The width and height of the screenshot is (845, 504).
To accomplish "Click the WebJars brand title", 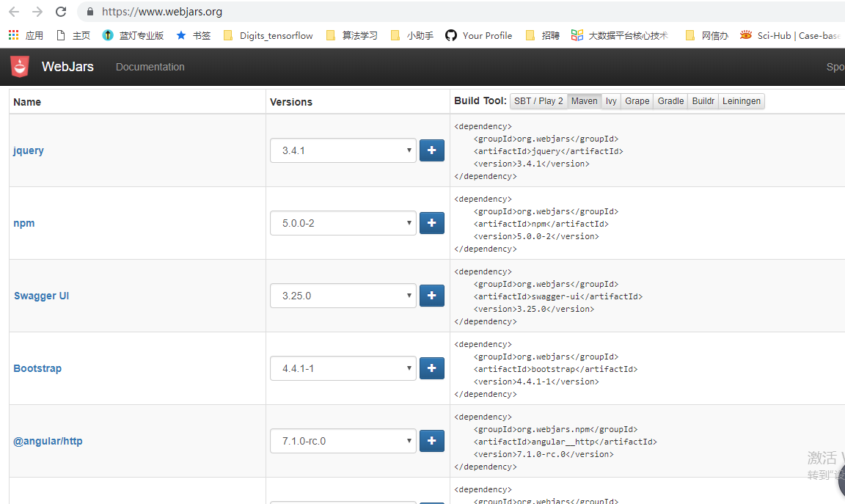I will click(x=68, y=67).
